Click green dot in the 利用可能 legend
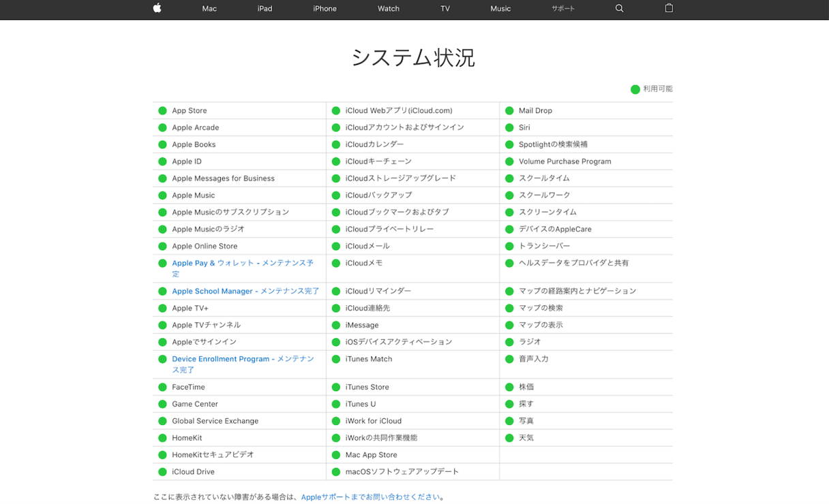Viewport: 829px width, 504px height. click(x=635, y=89)
